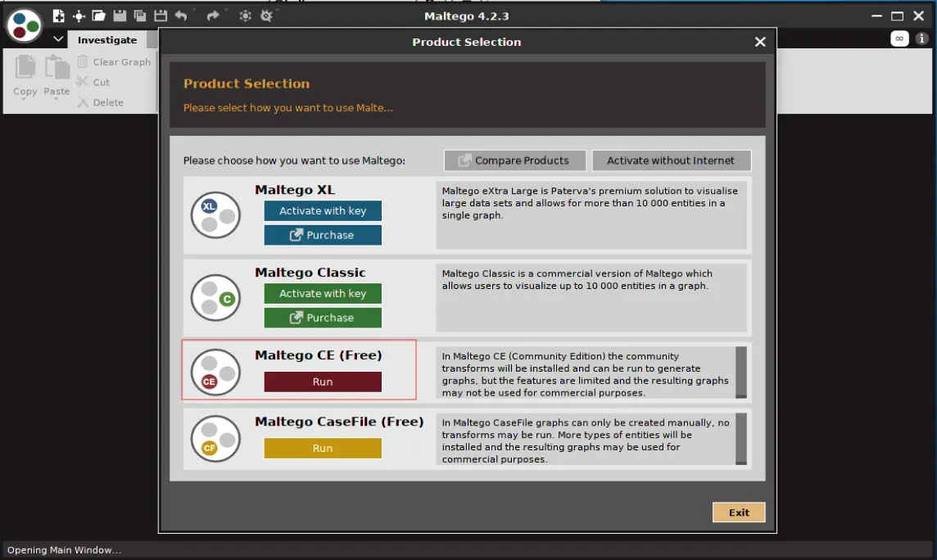Click the Maltego XL description text

[x=590, y=203]
